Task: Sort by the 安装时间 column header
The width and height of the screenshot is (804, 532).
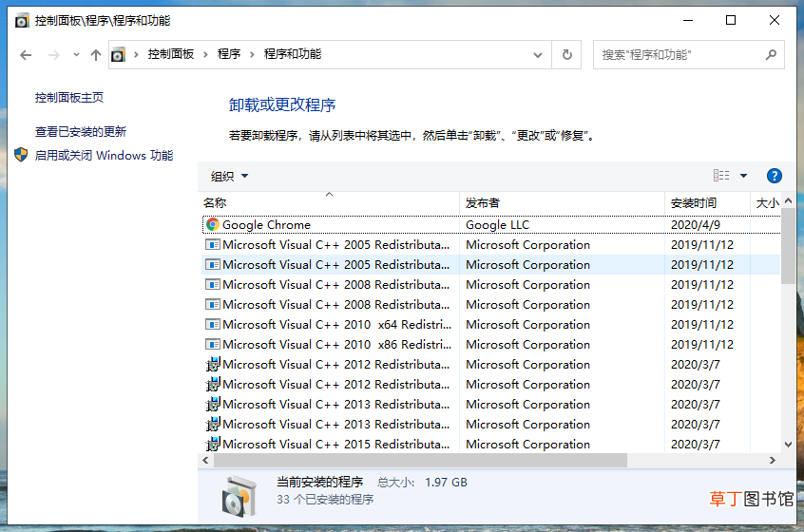Action: point(707,203)
